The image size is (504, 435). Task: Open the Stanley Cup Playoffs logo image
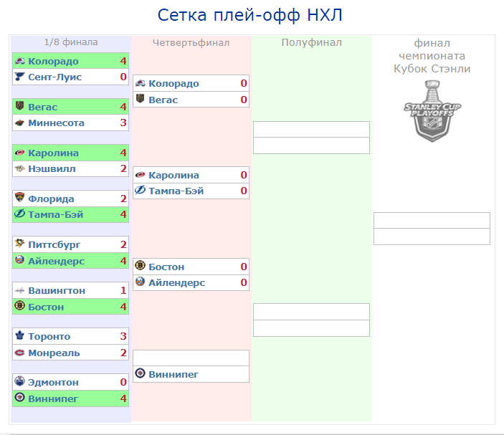click(x=432, y=110)
